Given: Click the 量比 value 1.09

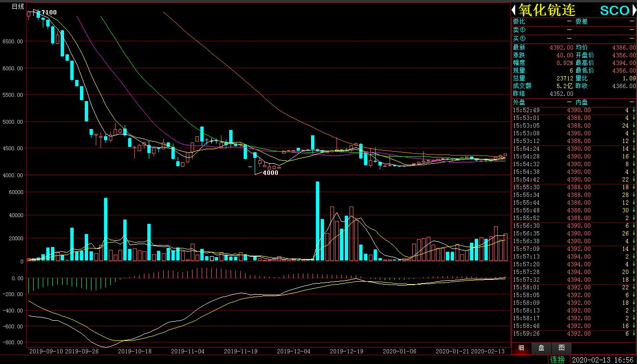Looking at the screenshot, I should pyautogui.click(x=628, y=78).
